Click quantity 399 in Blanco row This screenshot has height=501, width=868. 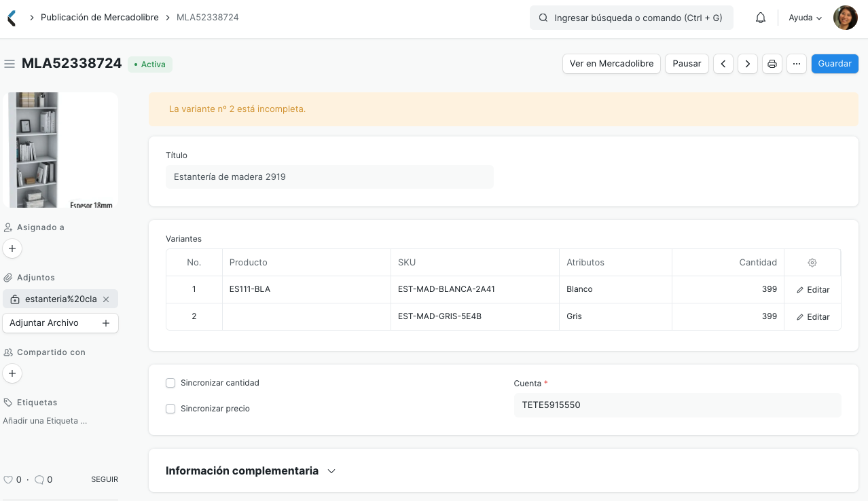point(728,289)
